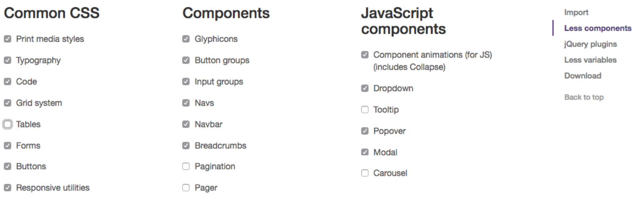Uncheck the Typography checkbox
This screenshot has width=644, height=200.
click(x=7, y=60)
